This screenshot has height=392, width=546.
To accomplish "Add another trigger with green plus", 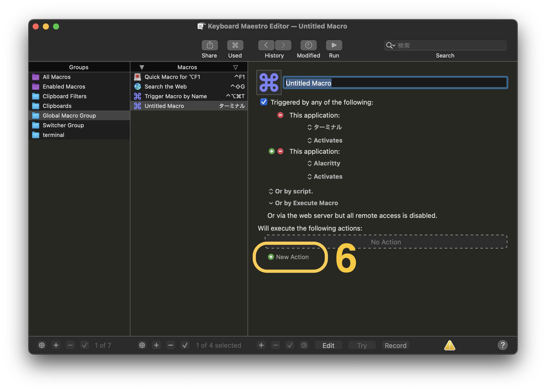I will pyautogui.click(x=272, y=151).
